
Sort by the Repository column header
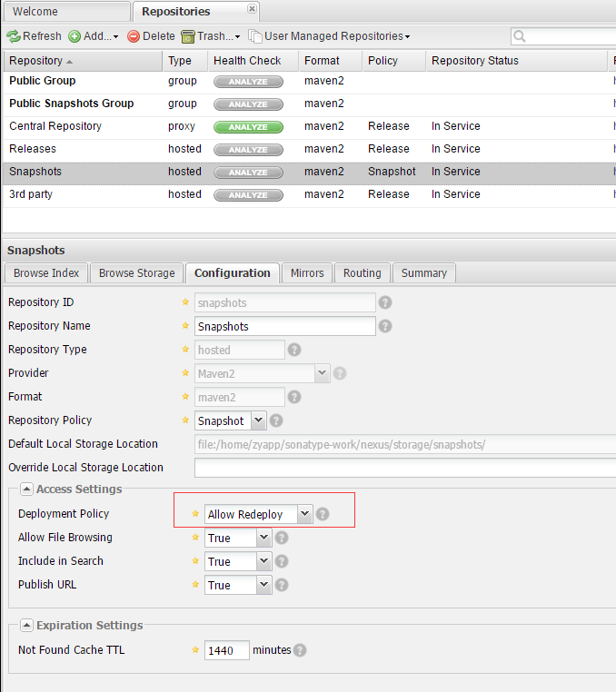point(83,61)
